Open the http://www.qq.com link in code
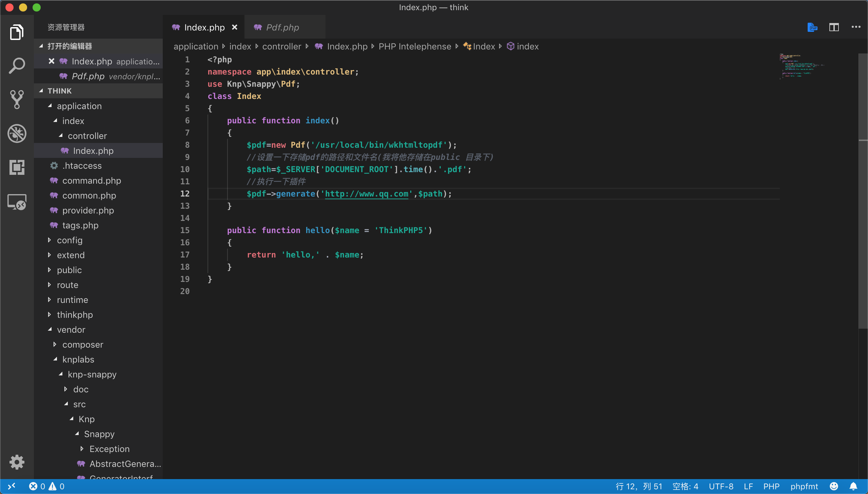Image resolution: width=868 pixels, height=494 pixels. tap(366, 194)
